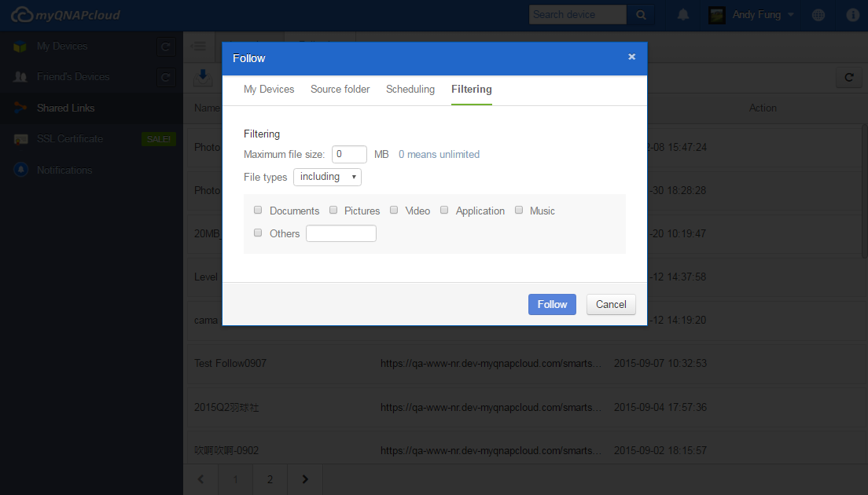Click the language globe icon

tap(818, 15)
